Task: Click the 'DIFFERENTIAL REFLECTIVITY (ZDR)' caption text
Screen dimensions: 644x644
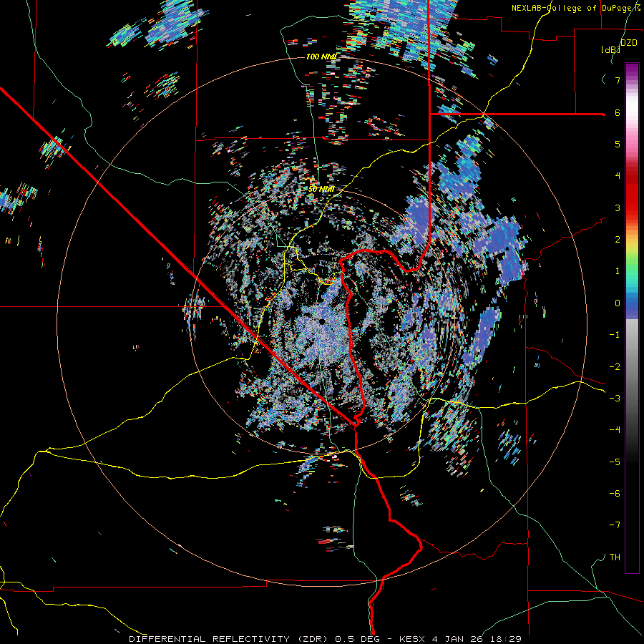Action: click(x=228, y=639)
